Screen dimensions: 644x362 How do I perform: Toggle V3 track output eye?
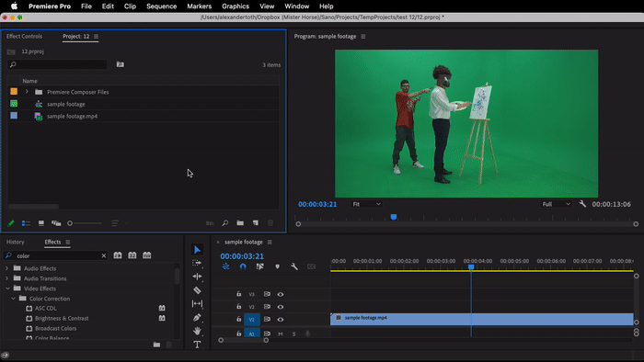280,294
